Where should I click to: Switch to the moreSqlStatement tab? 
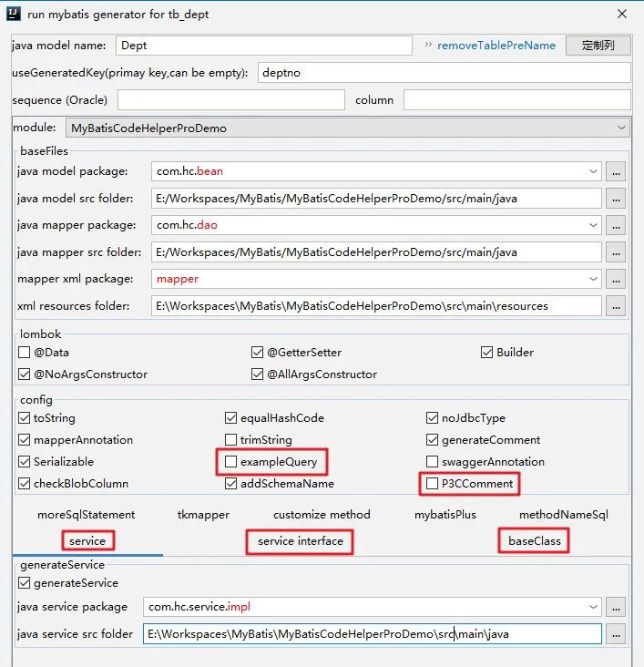tap(87, 515)
